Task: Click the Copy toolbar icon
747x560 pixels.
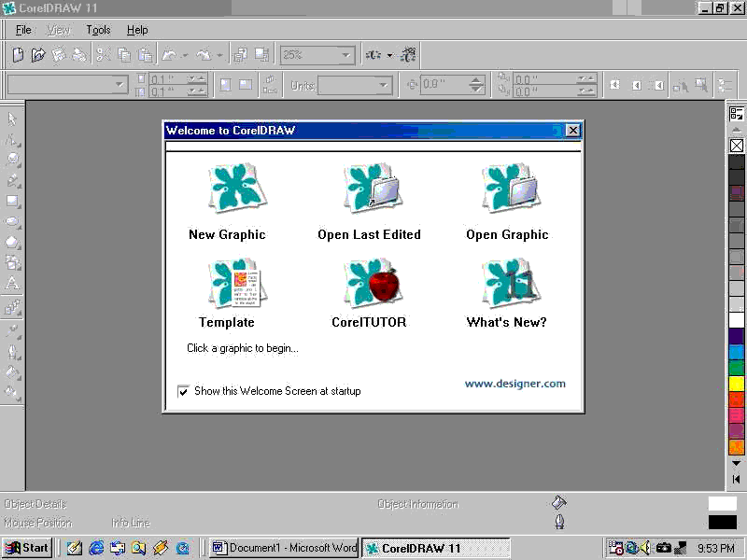Action: (124, 55)
